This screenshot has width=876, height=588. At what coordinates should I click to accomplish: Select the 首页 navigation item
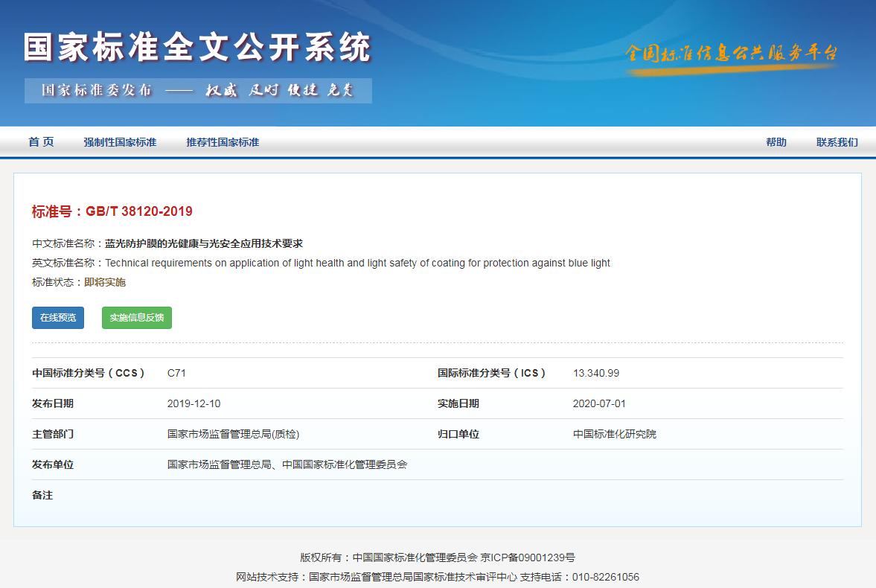(42, 142)
